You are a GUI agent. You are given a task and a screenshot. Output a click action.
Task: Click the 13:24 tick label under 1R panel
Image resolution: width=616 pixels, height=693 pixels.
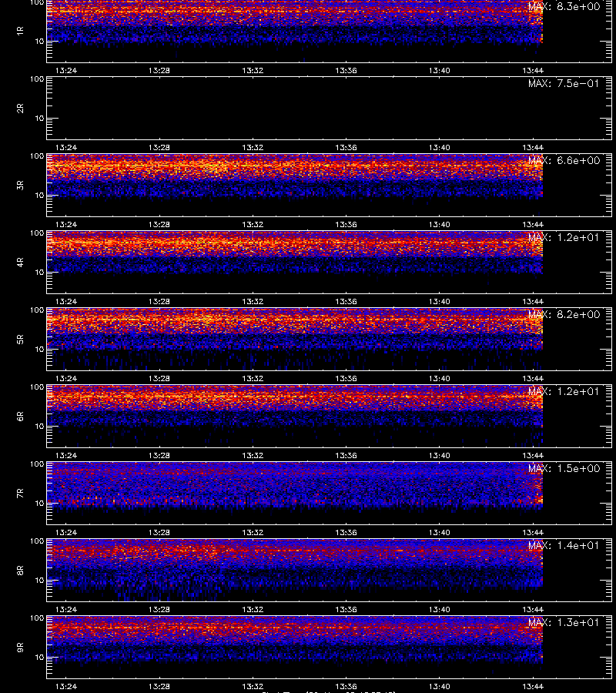(x=66, y=70)
